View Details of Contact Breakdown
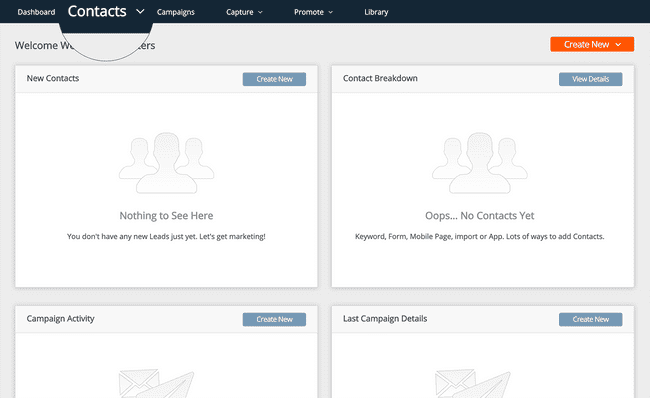650x398 pixels. point(591,79)
